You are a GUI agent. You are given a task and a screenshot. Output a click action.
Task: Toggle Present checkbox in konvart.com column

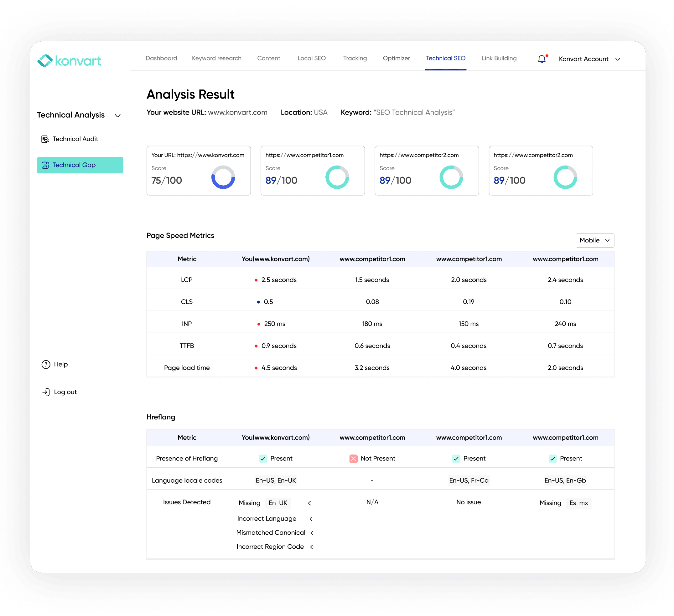tap(263, 459)
